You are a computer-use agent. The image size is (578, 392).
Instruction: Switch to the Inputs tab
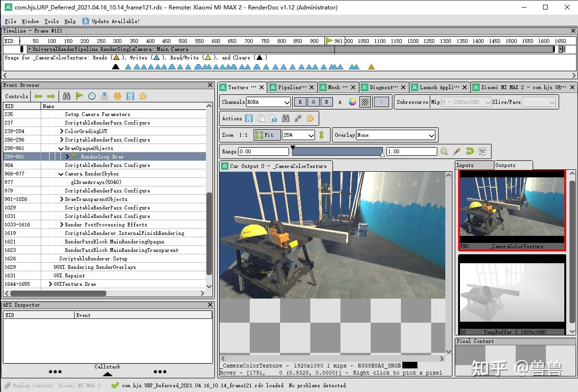[465, 165]
